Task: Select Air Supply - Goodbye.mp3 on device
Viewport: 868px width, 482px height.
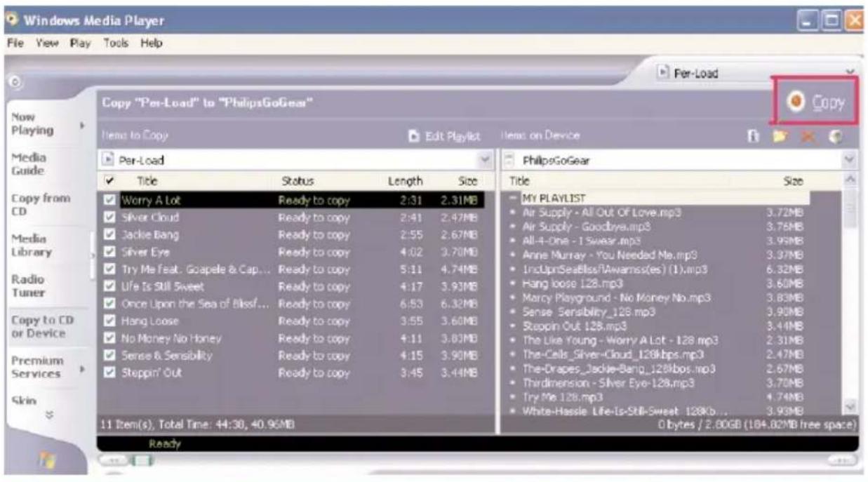Action: tap(586, 227)
